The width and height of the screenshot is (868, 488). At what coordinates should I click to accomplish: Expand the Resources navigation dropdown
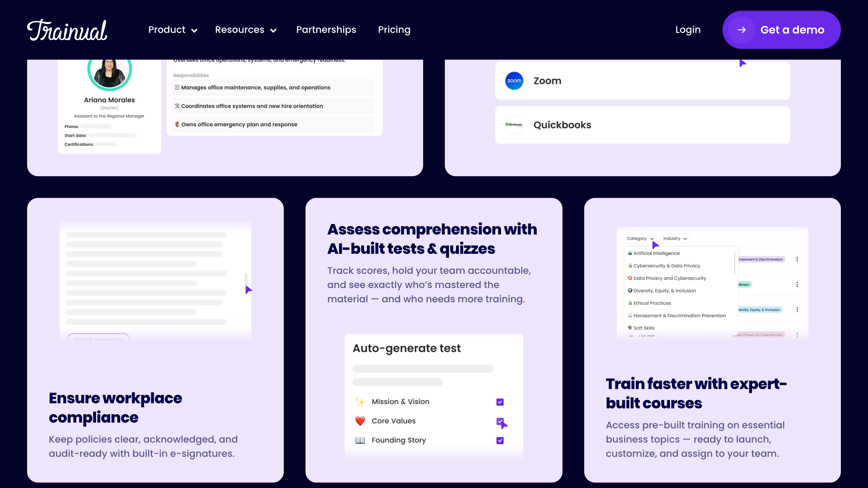(246, 30)
